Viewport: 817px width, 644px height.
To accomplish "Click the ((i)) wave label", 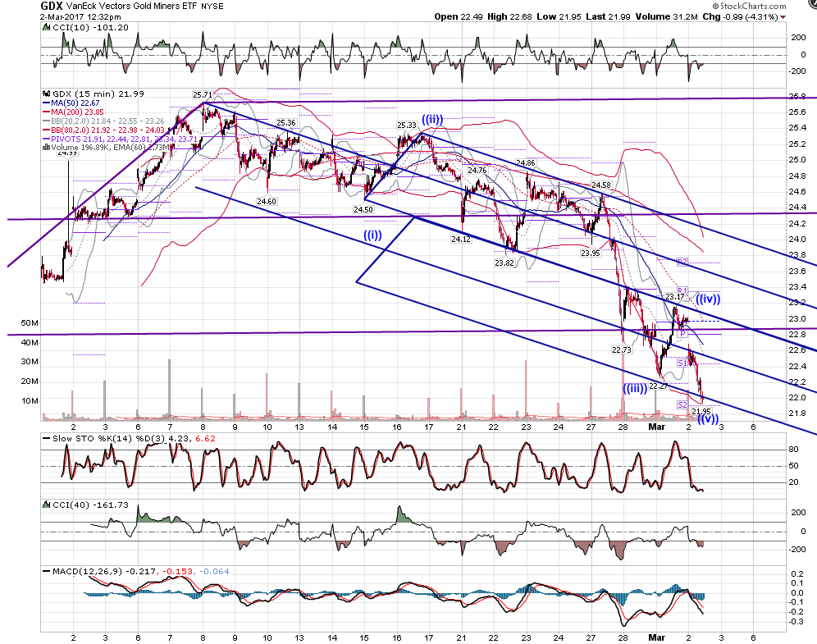I will coord(372,235).
